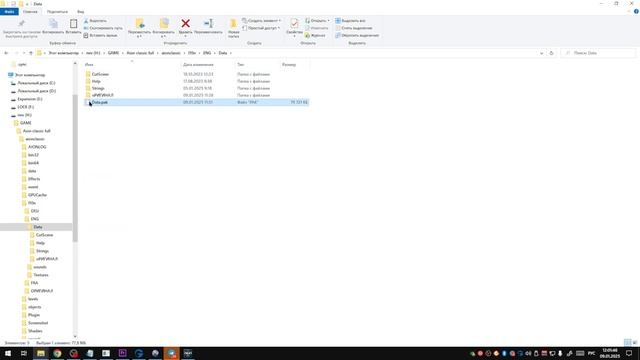This screenshot has width=640, height=360.
Task: Click the navigation pane vertical scrollbar
Action: pyautogui.click(x=75, y=167)
